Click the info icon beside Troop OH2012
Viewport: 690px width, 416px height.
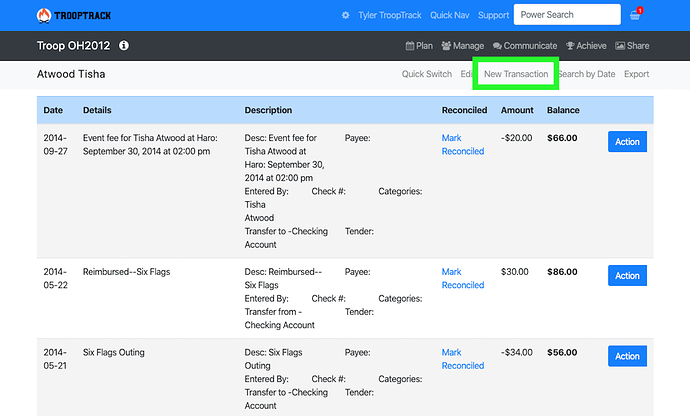point(123,46)
